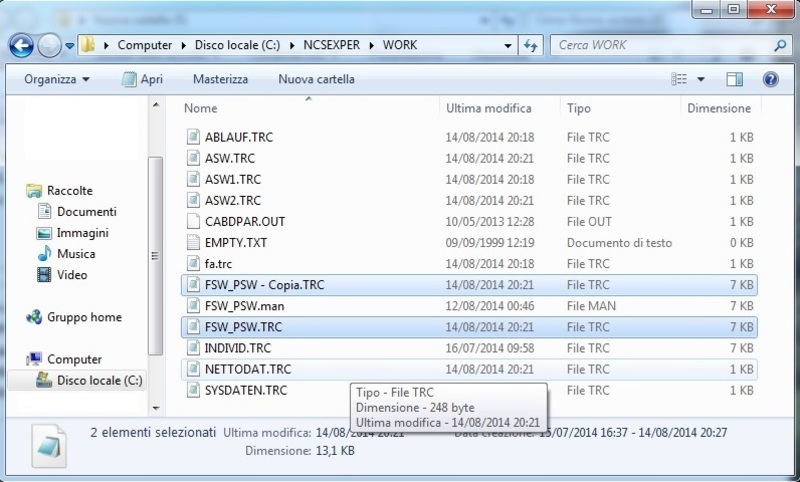Screen dimensions: 800x482
Task: Click the refresh button beside address bar
Action: pos(531,45)
